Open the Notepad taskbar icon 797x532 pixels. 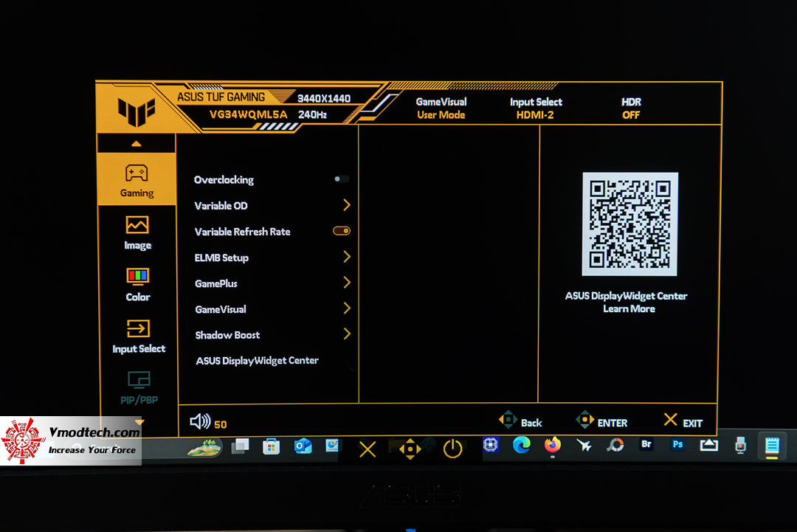[772, 446]
